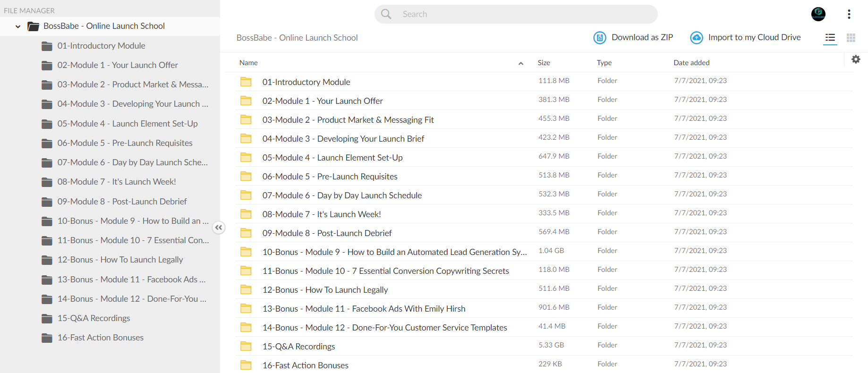This screenshot has width=868, height=373.
Task: Open the three-dot options menu
Action: 849,14
